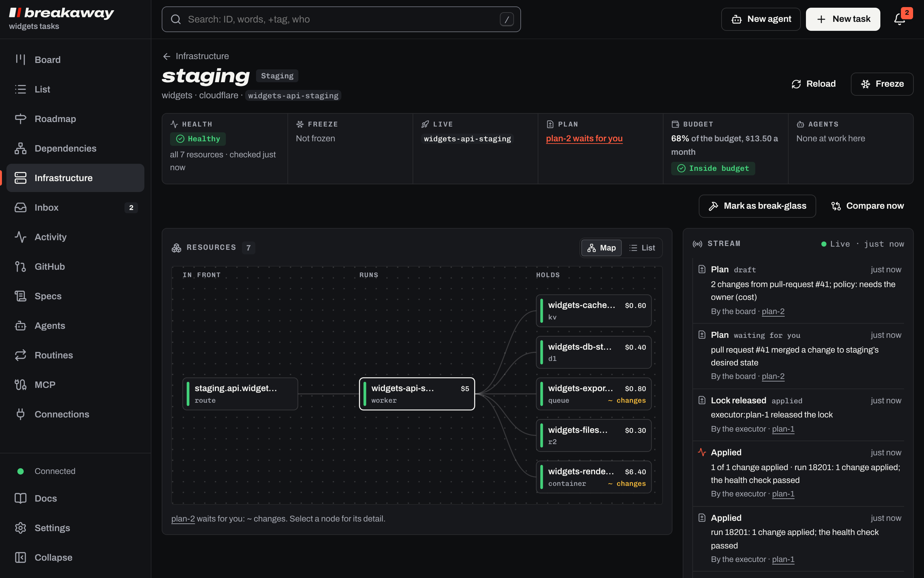Select the widgets-api-s worker node
The height and width of the screenshot is (578, 924).
417,394
